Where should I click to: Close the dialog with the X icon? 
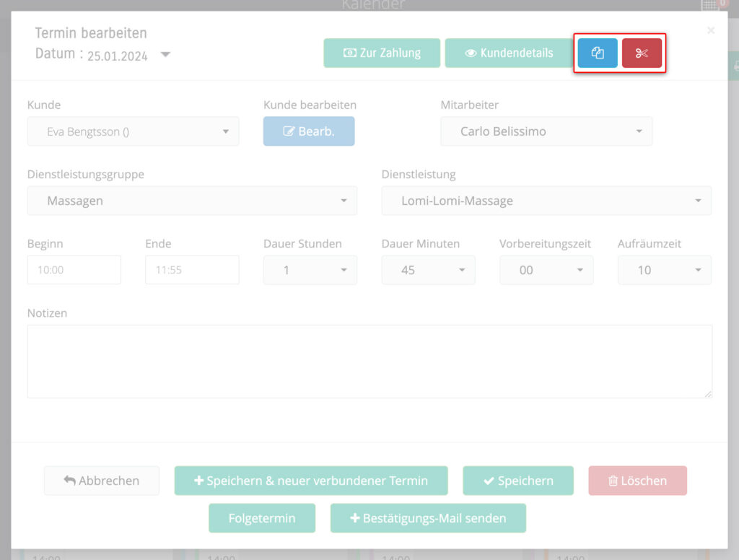tap(711, 30)
